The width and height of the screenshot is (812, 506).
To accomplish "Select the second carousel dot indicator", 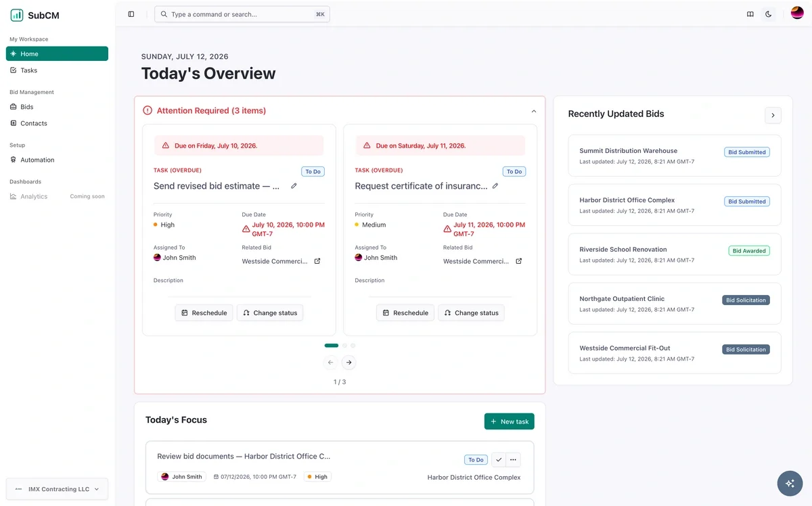I will 344,346.
